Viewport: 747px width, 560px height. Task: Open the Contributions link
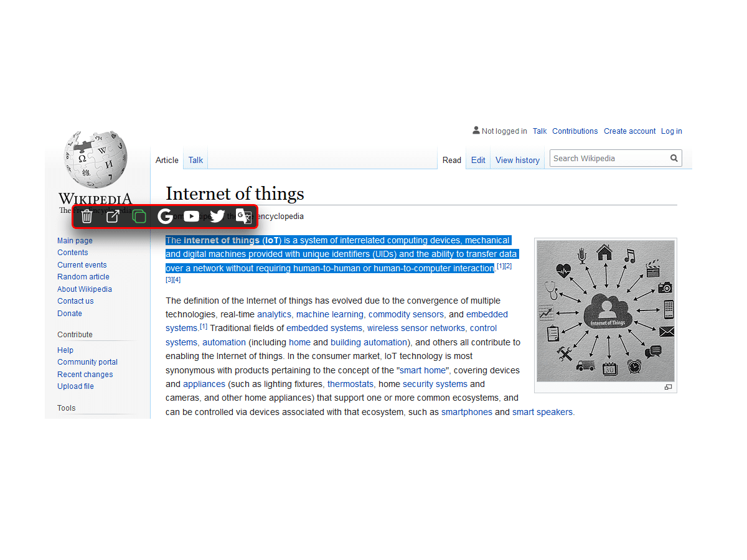coord(575,131)
